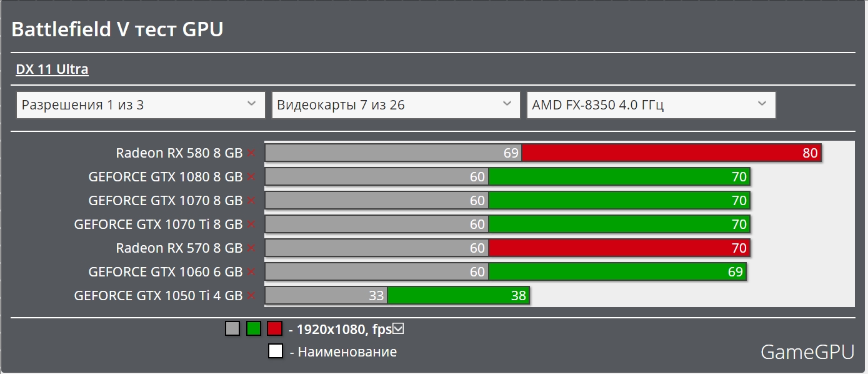Open the Разрешения 1 из 3 dropdown
The width and height of the screenshot is (868, 374).
point(141,105)
